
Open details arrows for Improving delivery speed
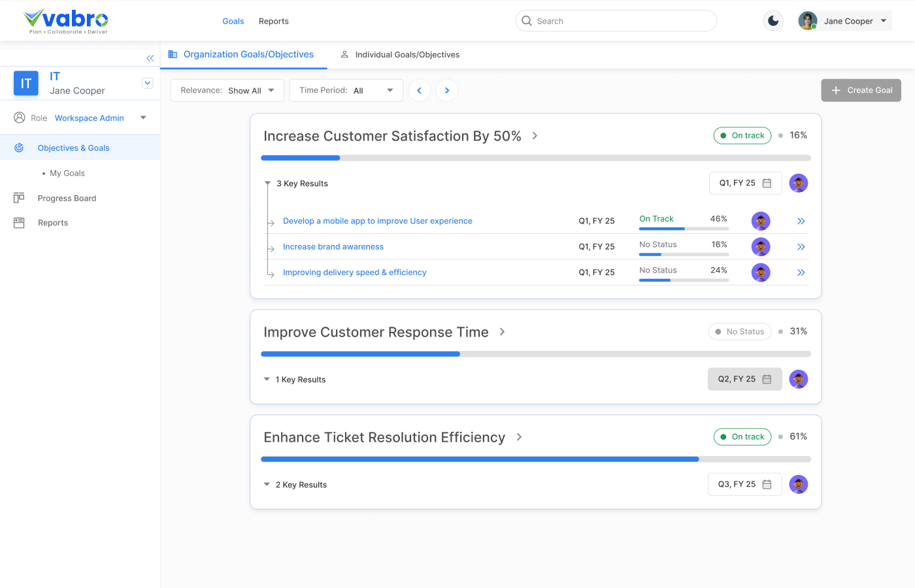[801, 272]
